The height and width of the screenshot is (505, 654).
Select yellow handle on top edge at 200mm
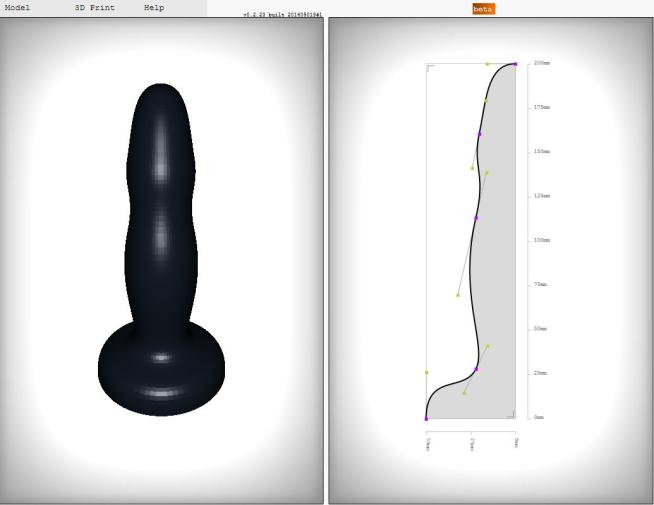pos(487,64)
